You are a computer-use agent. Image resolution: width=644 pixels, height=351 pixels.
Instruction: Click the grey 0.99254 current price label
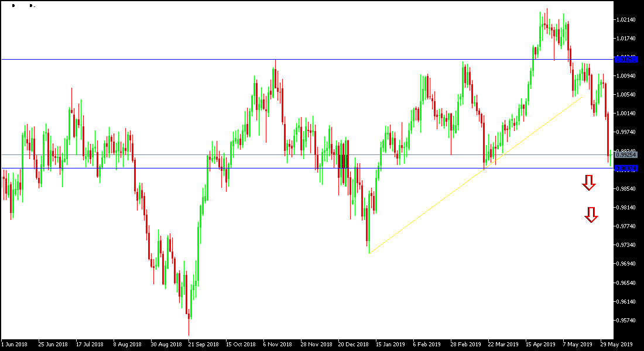point(626,155)
